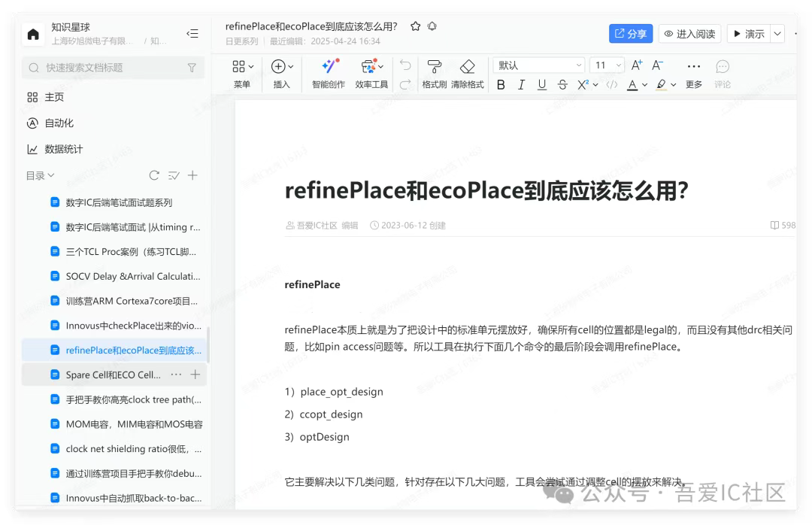812x525 pixels.
Task: Open 手把手教你高亮clock tree path document
Action: pyautogui.click(x=114, y=399)
